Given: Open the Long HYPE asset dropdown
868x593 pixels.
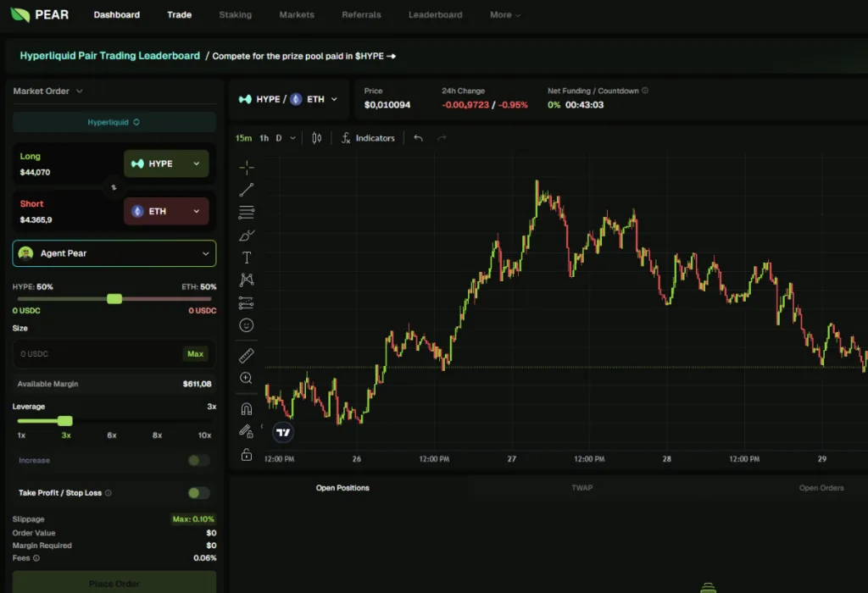Looking at the screenshot, I should click(166, 163).
